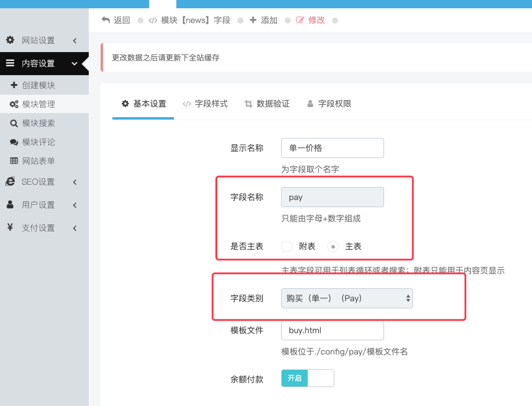Click the code icon on 字段样式 tab
This screenshot has height=406, width=532.
pos(187,104)
